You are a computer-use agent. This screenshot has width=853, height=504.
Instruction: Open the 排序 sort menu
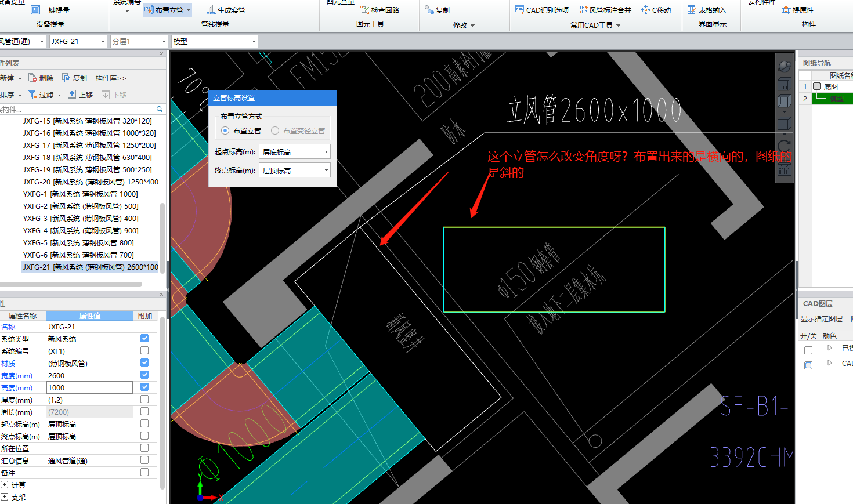[x=11, y=95]
